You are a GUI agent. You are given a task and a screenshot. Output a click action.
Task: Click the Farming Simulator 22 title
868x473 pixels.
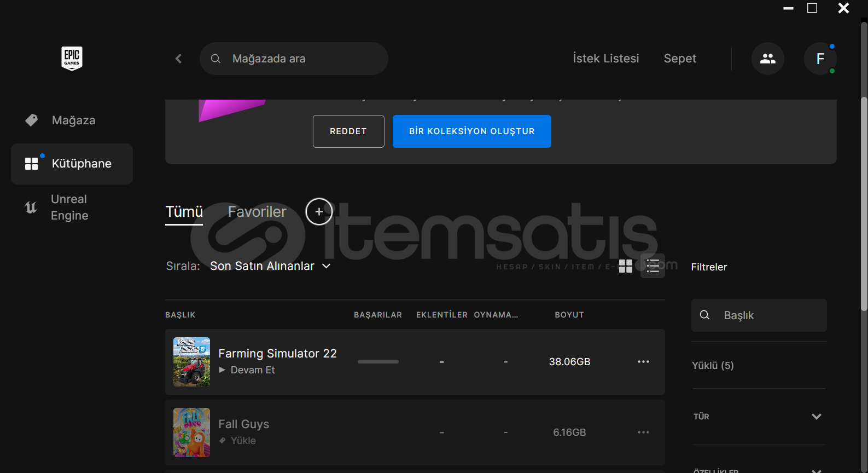277,354
